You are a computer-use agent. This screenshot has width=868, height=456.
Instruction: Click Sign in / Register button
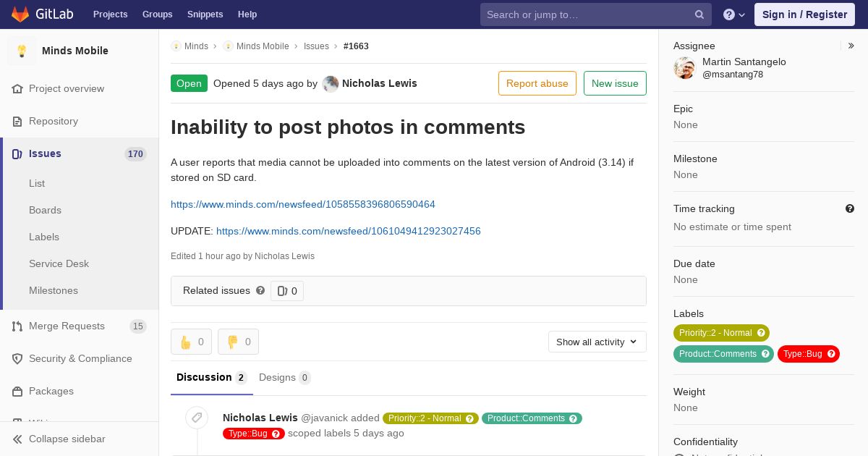pyautogui.click(x=804, y=14)
